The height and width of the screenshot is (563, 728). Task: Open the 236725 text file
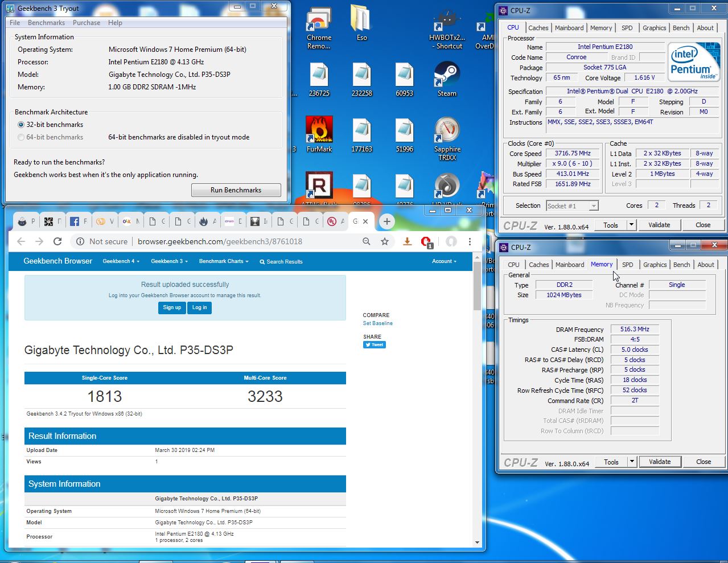click(319, 80)
